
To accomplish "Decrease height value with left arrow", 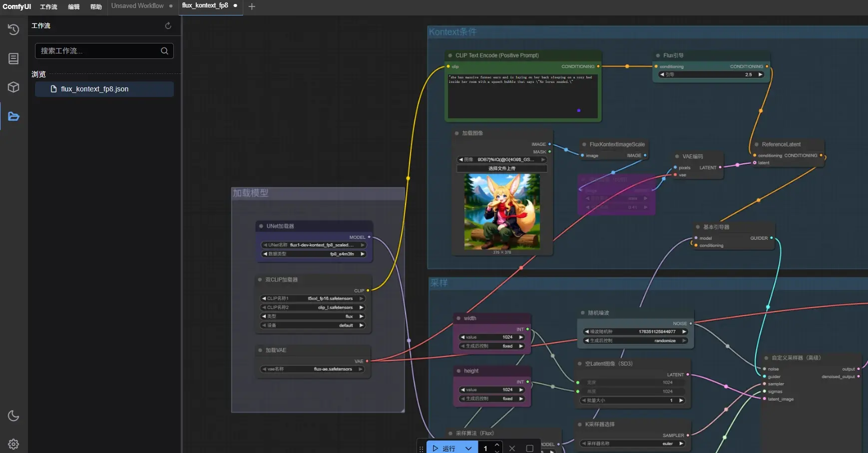I will (463, 390).
